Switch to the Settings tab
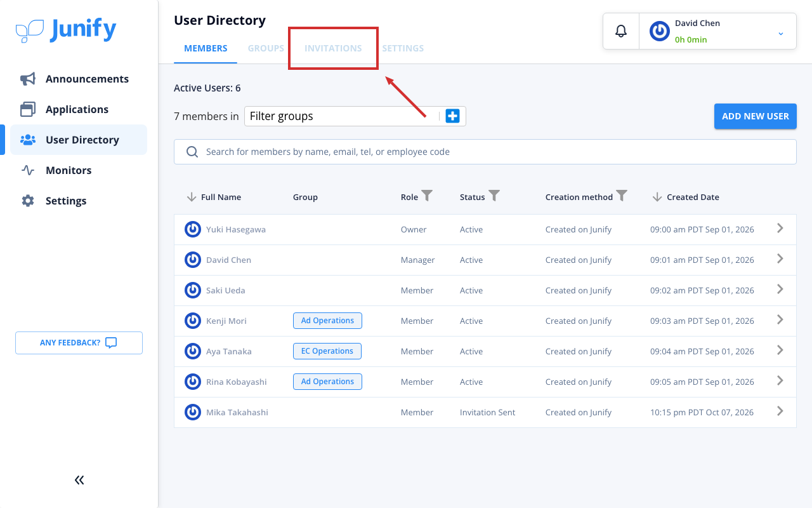This screenshot has width=812, height=508. (403, 48)
